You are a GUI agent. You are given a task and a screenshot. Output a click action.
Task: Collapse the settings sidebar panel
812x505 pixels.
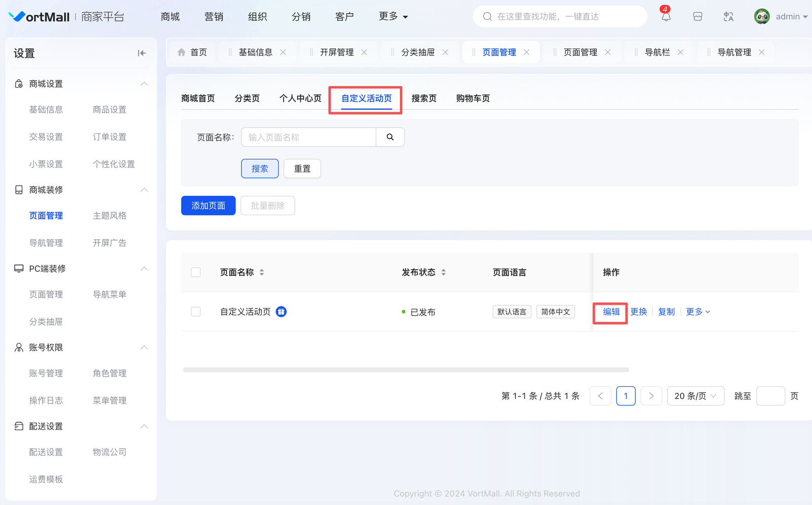142,53
